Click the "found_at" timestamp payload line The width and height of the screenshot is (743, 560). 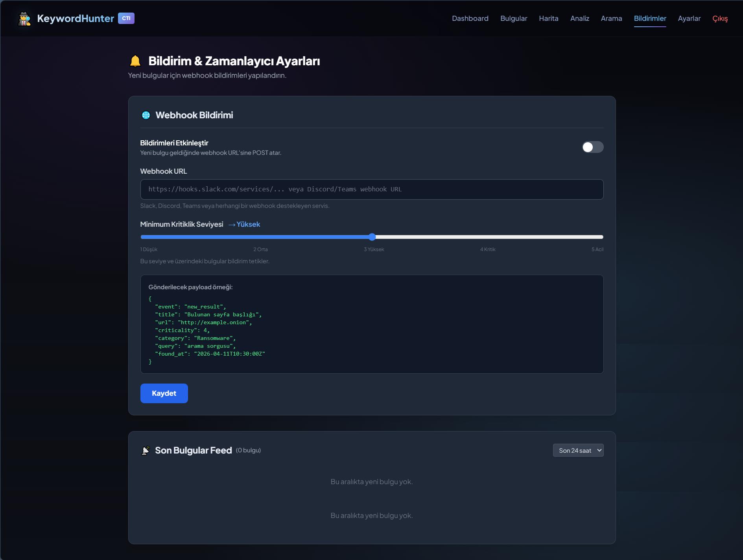[210, 354]
